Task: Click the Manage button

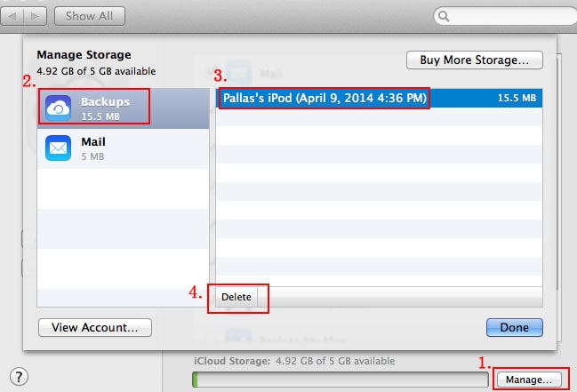Action: pos(529,380)
